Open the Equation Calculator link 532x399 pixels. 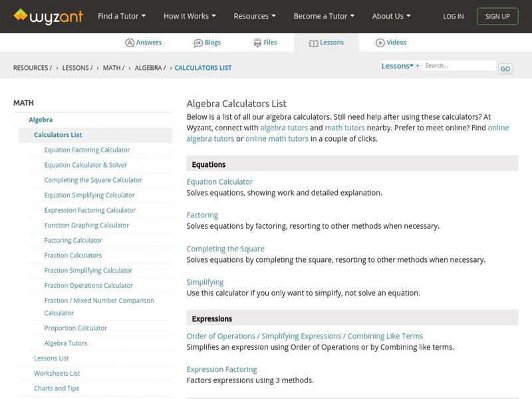pos(219,182)
